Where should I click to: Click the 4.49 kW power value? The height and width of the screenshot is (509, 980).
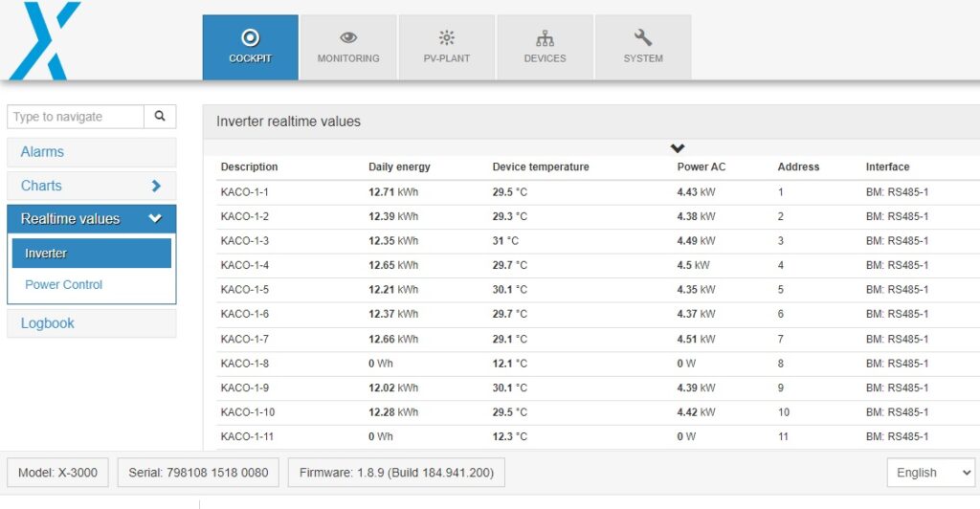(x=696, y=240)
